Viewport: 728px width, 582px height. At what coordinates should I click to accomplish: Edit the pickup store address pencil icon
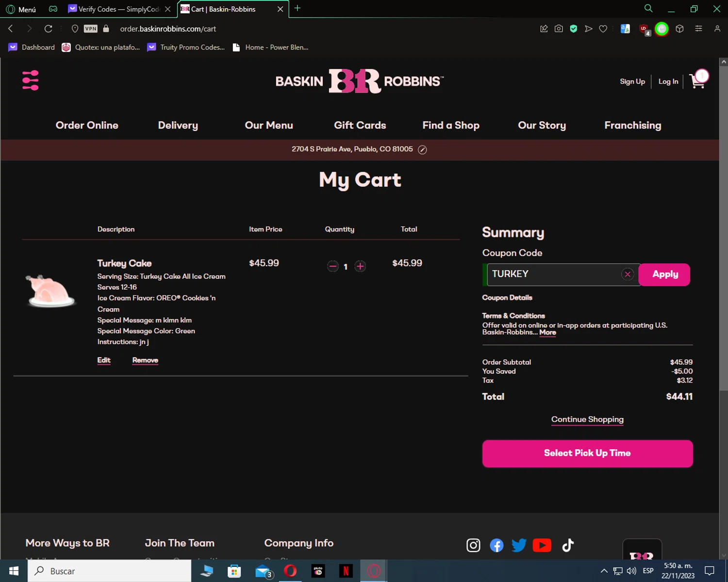click(x=423, y=150)
